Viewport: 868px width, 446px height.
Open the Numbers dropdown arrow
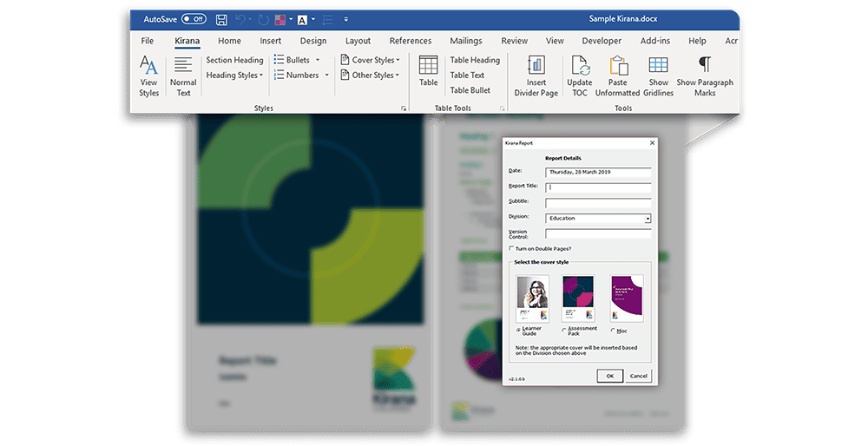326,75
